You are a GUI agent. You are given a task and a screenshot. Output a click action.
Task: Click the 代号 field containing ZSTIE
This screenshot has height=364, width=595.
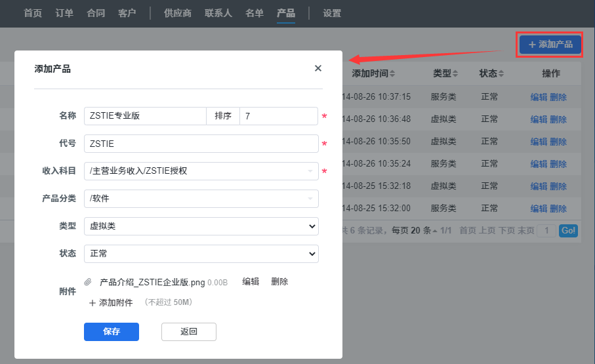[x=201, y=144]
